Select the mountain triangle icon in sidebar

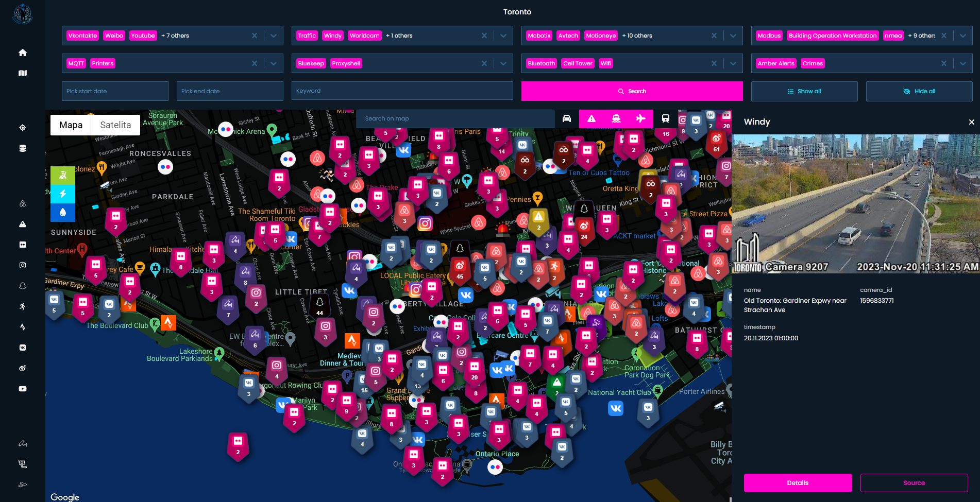[23, 224]
